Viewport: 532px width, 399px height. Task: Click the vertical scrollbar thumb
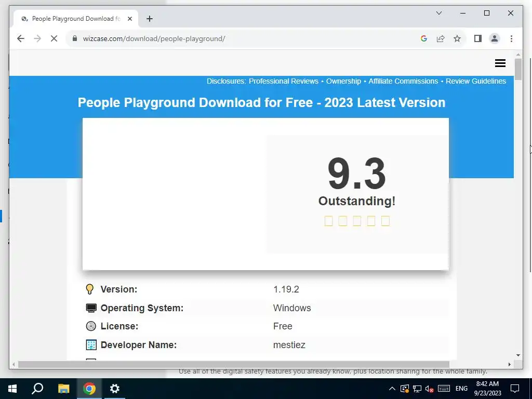518,69
